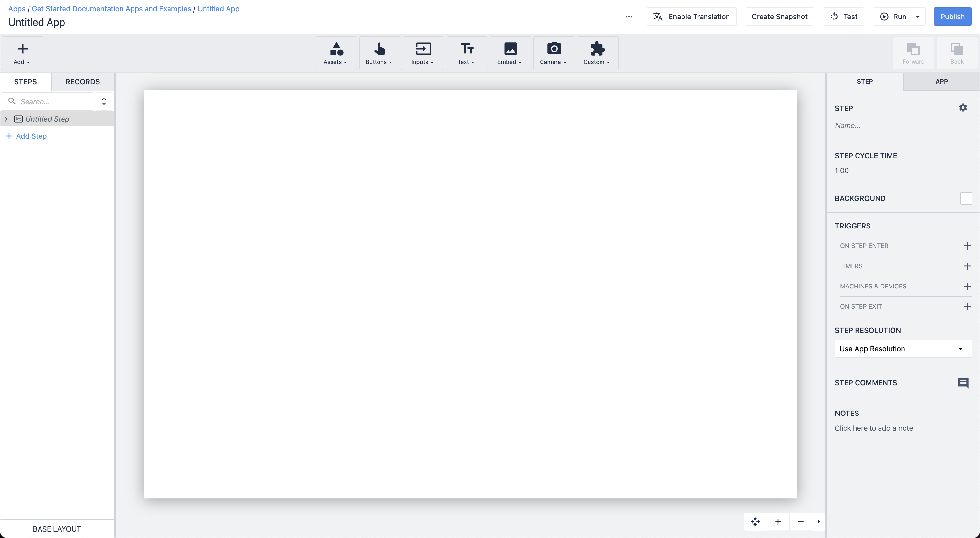Image resolution: width=980 pixels, height=538 pixels.
Task: Expand the ON STEP ENTER trigger
Action: 967,246
